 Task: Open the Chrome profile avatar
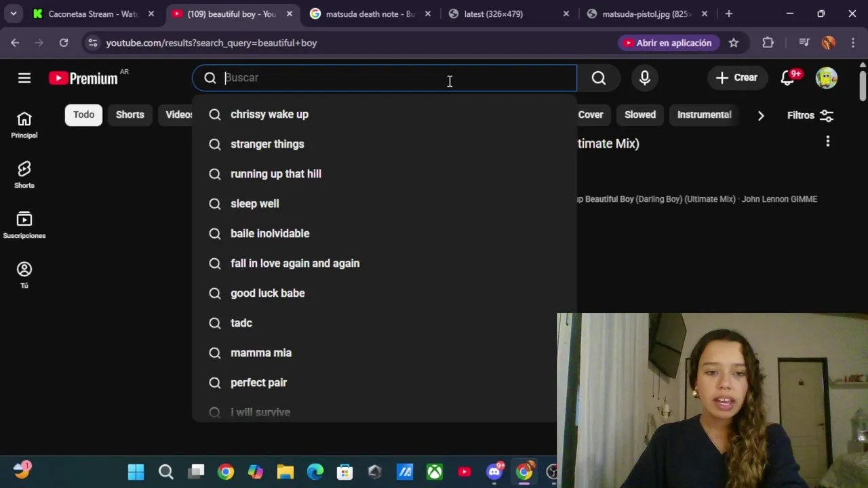click(x=829, y=43)
